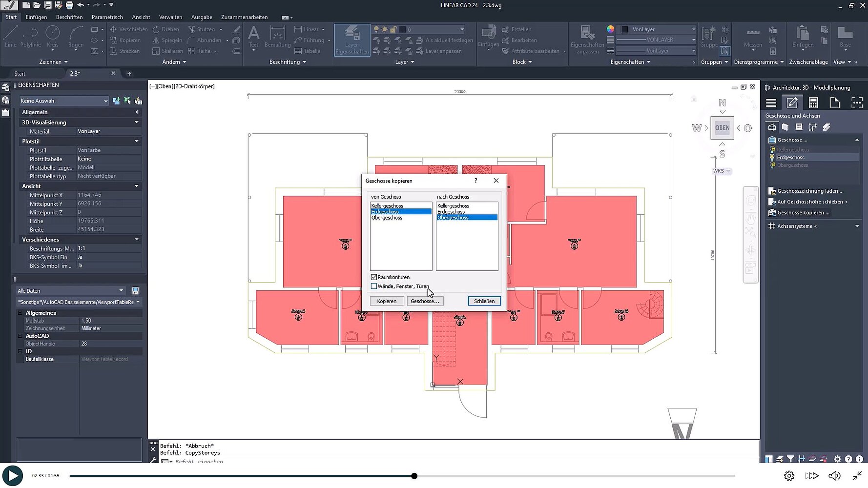Open the Layer-Eigenschaften panel
Screen dimensions: 868x488
click(352, 40)
